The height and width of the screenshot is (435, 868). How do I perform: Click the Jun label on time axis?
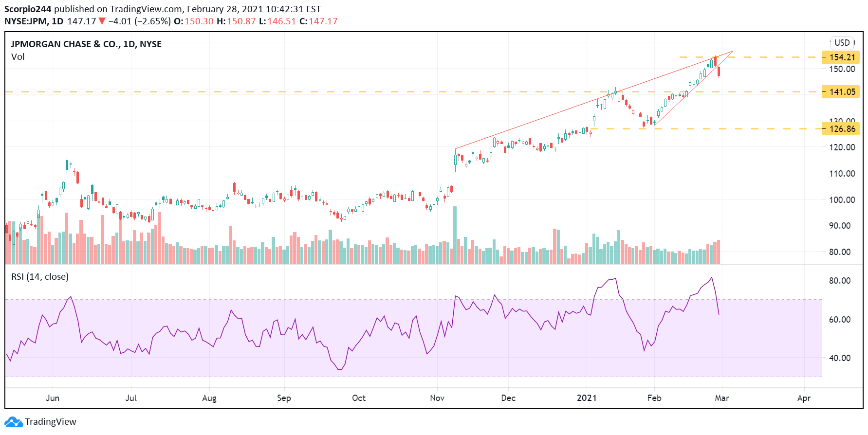(53, 398)
